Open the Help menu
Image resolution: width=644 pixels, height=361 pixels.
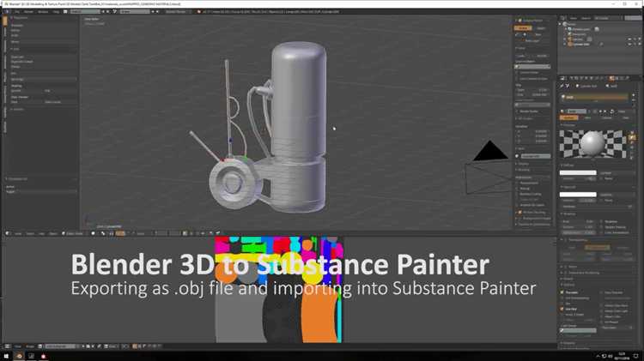56,11
